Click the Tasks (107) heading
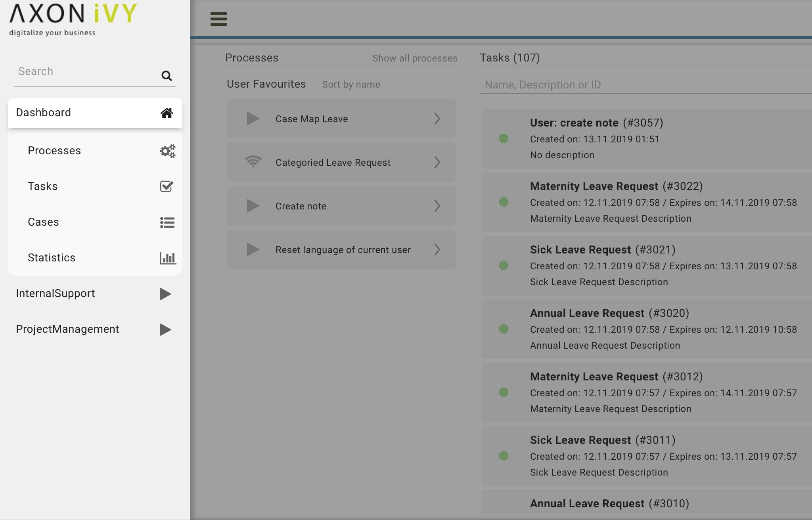Screen dimensions: 812x520 [x=510, y=58]
